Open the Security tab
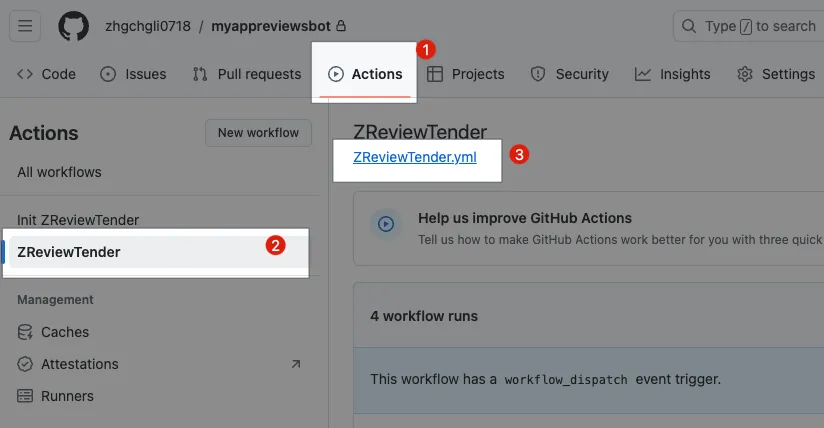824x428 pixels. [x=569, y=74]
